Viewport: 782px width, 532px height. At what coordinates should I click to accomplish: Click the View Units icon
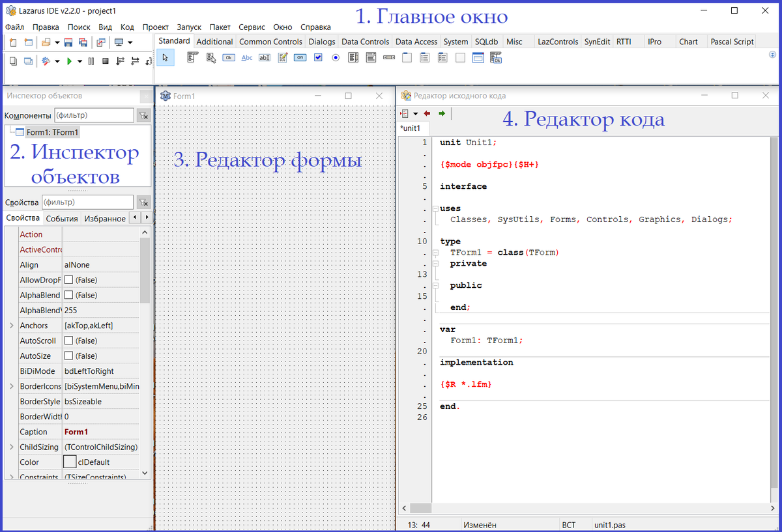(13, 61)
